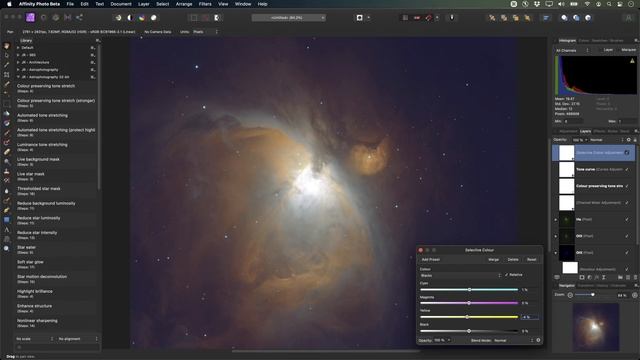The image size is (640, 360).
Task: Click the Add Preset button
Action: pyautogui.click(x=431, y=260)
